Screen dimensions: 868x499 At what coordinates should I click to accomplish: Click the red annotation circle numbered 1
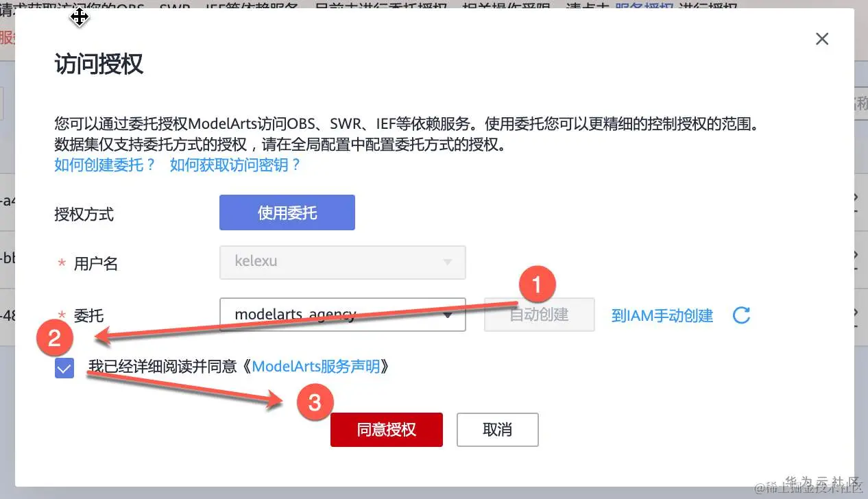[537, 284]
